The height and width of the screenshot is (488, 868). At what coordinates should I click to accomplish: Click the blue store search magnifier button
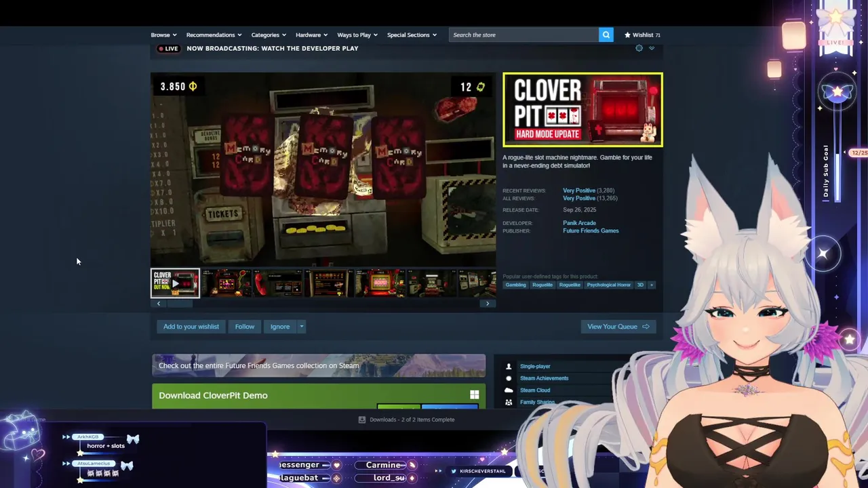point(606,35)
